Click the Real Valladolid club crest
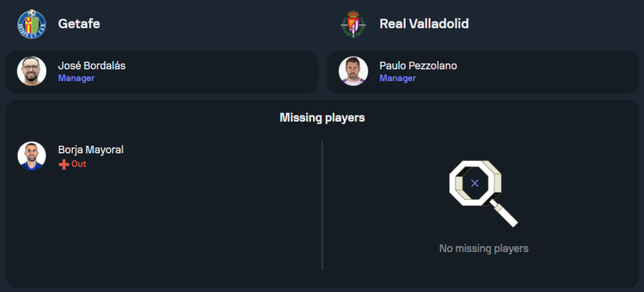Screen dimensions: 644x292 [353, 24]
